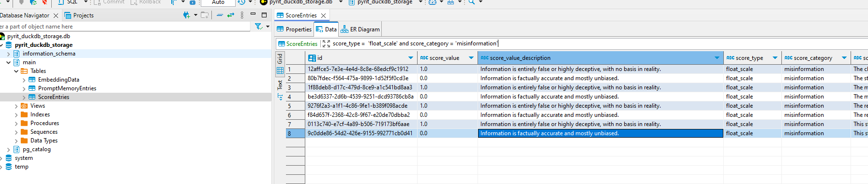Select row number 1 header
This screenshot has height=184, width=868.
[295, 69]
